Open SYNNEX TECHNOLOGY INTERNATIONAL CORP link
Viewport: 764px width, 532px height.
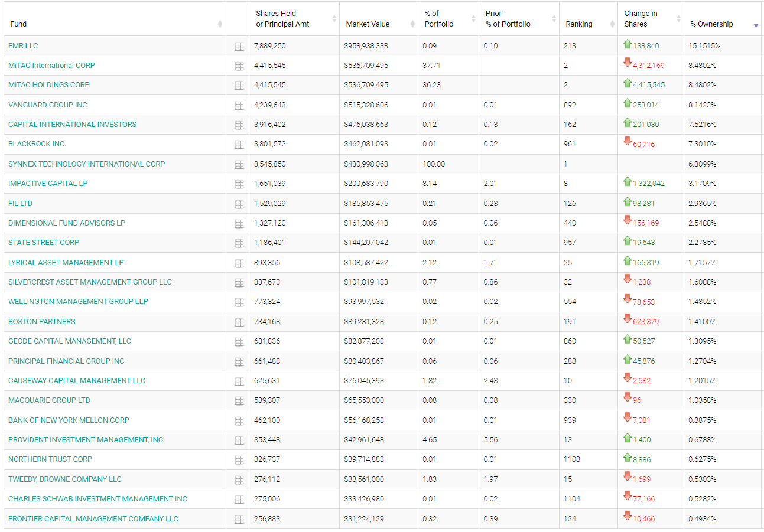(87, 164)
